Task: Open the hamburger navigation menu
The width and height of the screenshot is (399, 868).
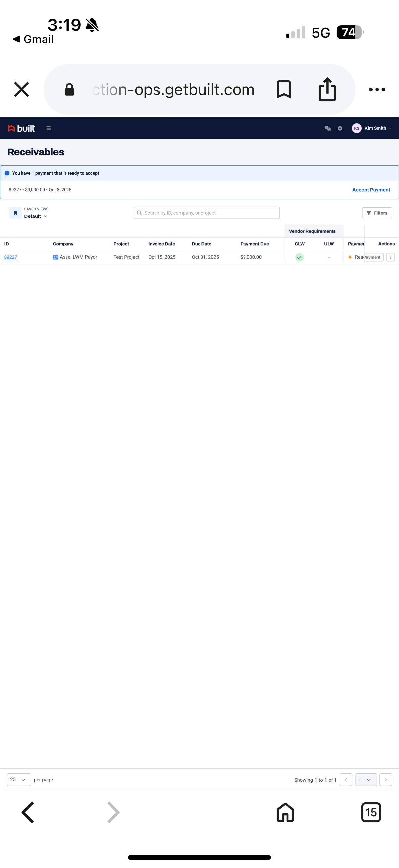Action: (49, 128)
